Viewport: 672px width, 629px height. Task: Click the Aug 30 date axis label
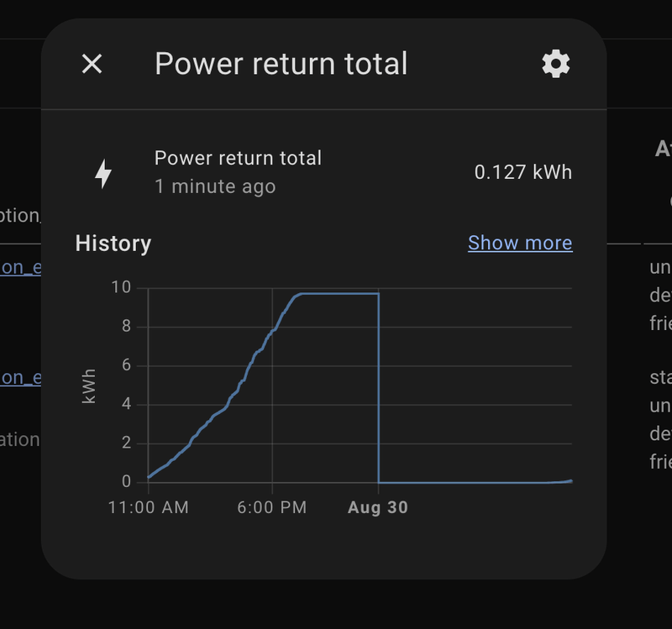[378, 508]
